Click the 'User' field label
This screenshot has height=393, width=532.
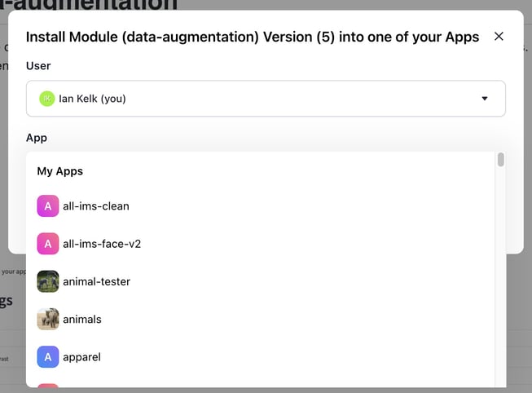pos(38,65)
